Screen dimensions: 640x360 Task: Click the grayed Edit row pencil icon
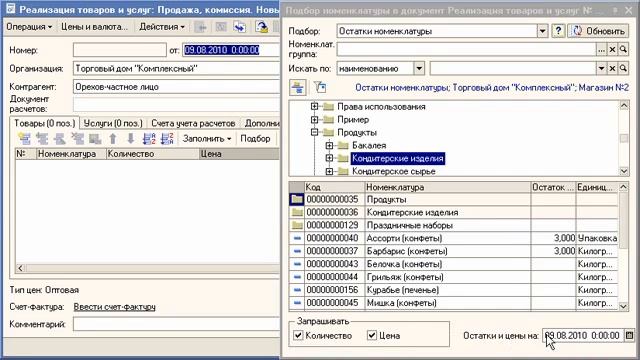click(x=60, y=139)
